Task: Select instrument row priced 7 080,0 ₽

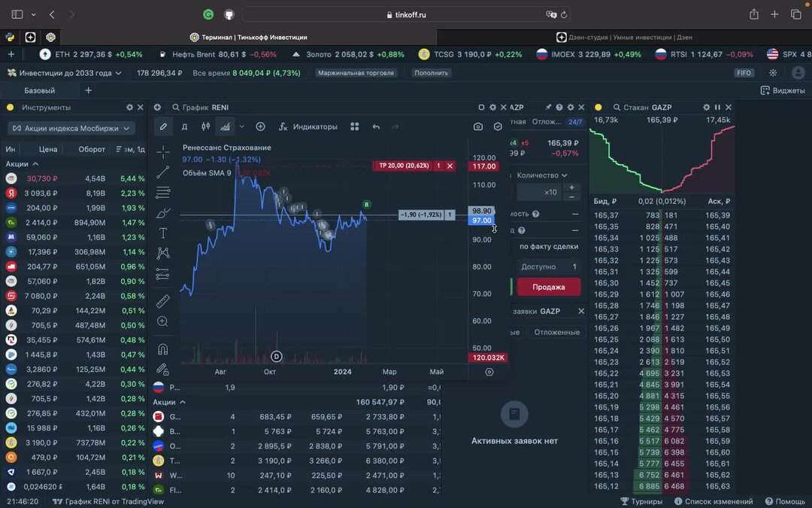Action: pyautogui.click(x=75, y=296)
